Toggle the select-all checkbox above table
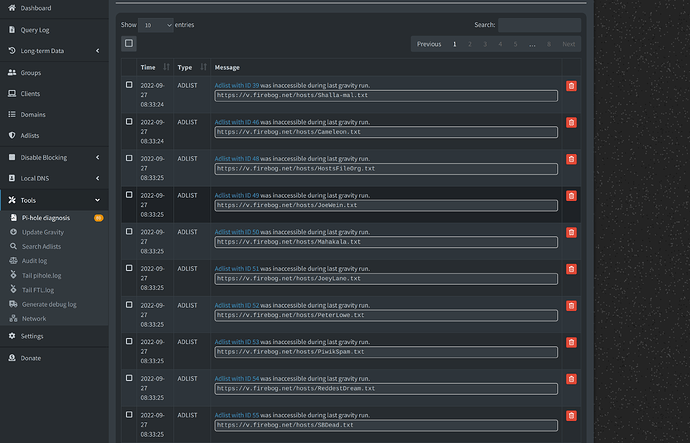 tap(129, 44)
